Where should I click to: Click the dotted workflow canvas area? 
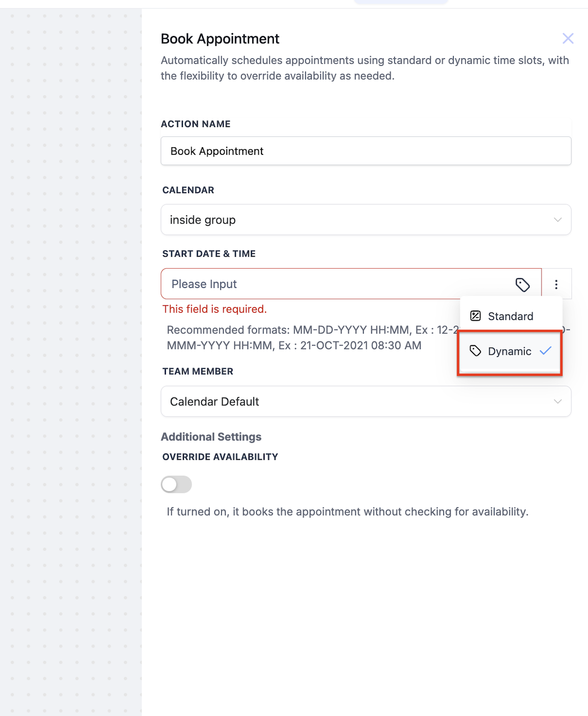click(x=71, y=362)
